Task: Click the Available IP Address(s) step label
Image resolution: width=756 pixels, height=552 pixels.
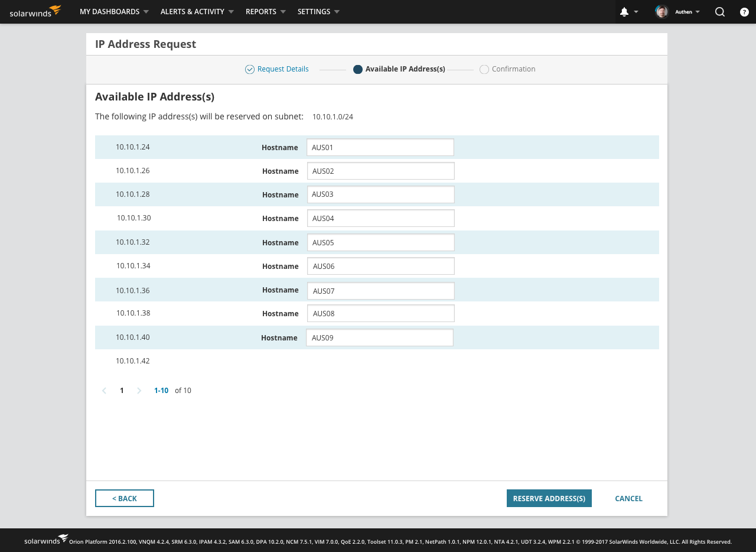Action: [x=405, y=69]
